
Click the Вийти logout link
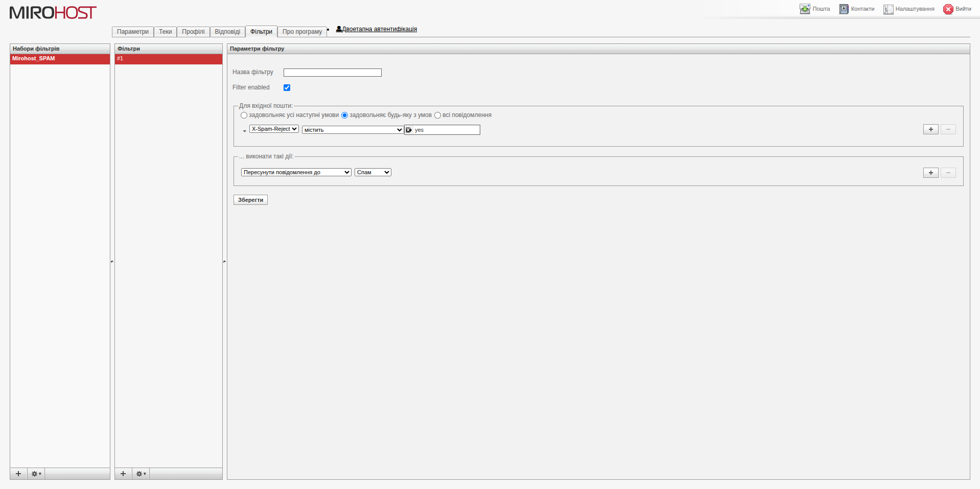coord(963,9)
